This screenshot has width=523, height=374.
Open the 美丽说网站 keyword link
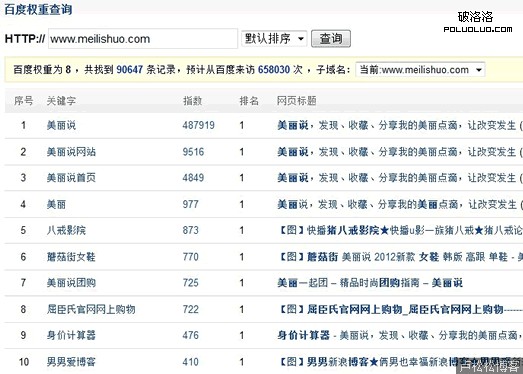click(x=71, y=152)
